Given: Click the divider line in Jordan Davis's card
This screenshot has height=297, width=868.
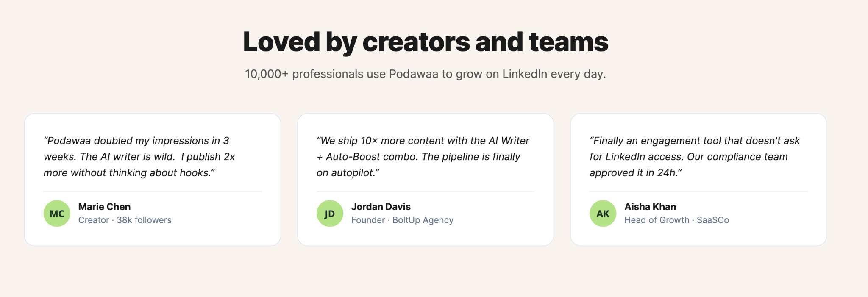Looking at the screenshot, I should pos(426,192).
